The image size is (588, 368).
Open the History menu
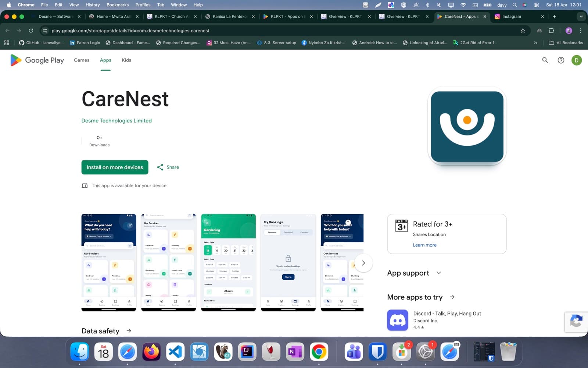point(92,5)
